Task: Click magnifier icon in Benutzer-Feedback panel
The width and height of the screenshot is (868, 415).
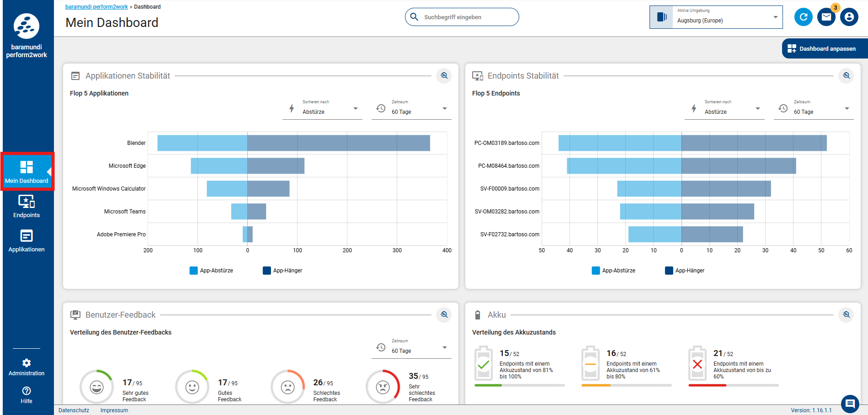Action: click(444, 315)
